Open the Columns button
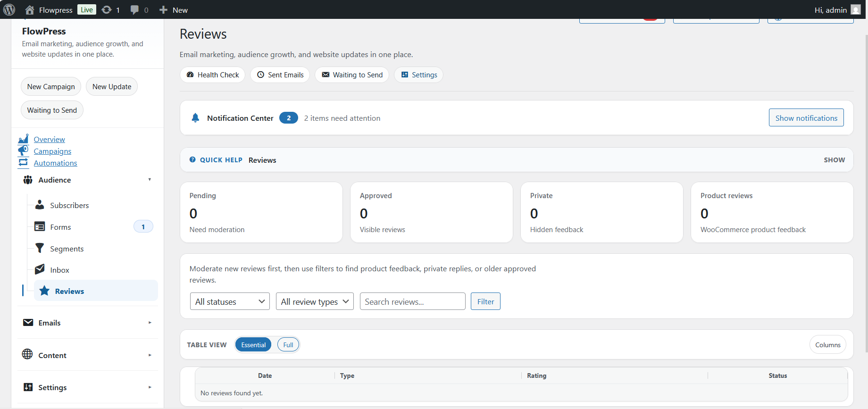Image resolution: width=868 pixels, height=409 pixels. (828, 345)
